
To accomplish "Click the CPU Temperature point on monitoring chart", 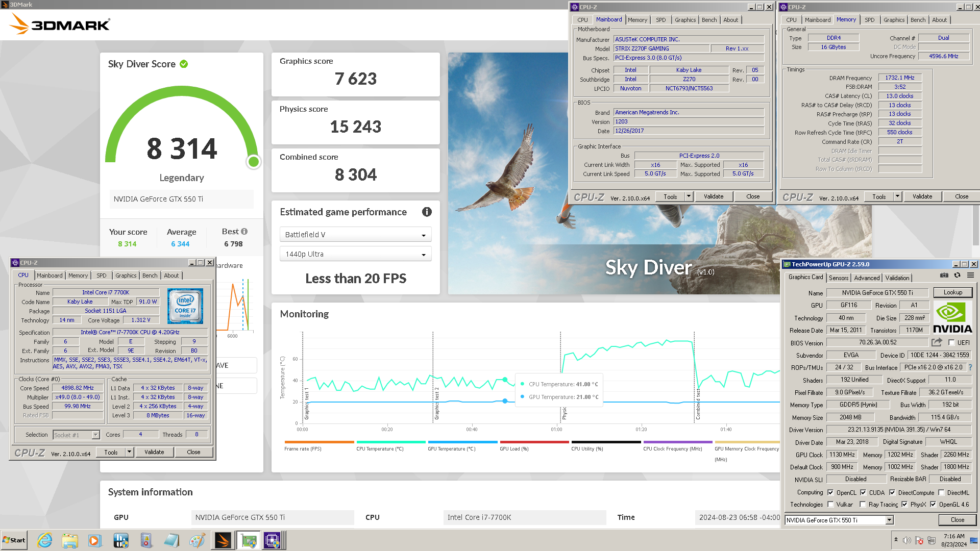I will [505, 380].
